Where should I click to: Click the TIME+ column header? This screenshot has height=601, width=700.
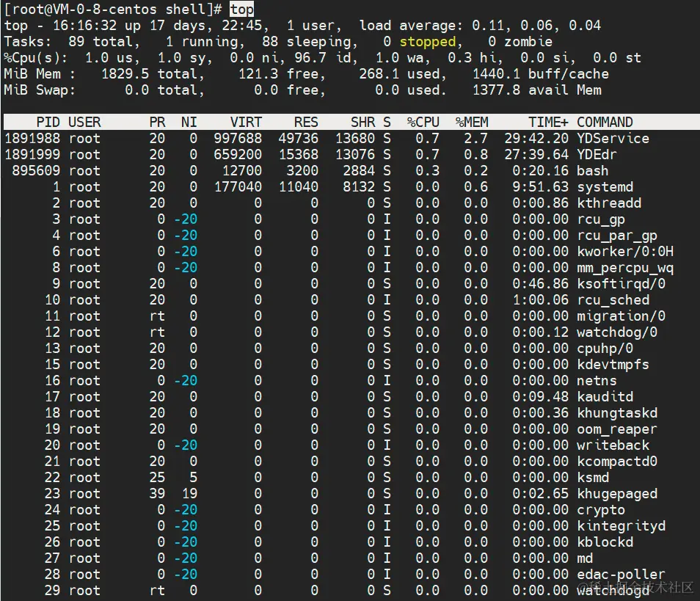pyautogui.click(x=548, y=122)
